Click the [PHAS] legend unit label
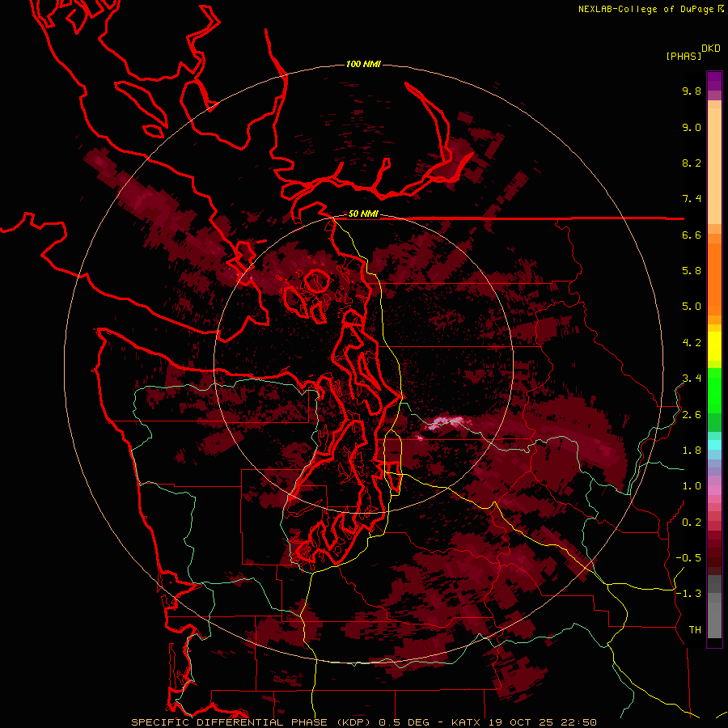728x728 pixels. [x=684, y=56]
